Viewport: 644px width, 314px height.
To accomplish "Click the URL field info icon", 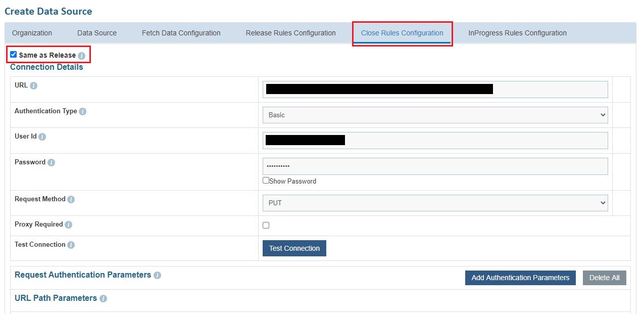I will pos(34,86).
